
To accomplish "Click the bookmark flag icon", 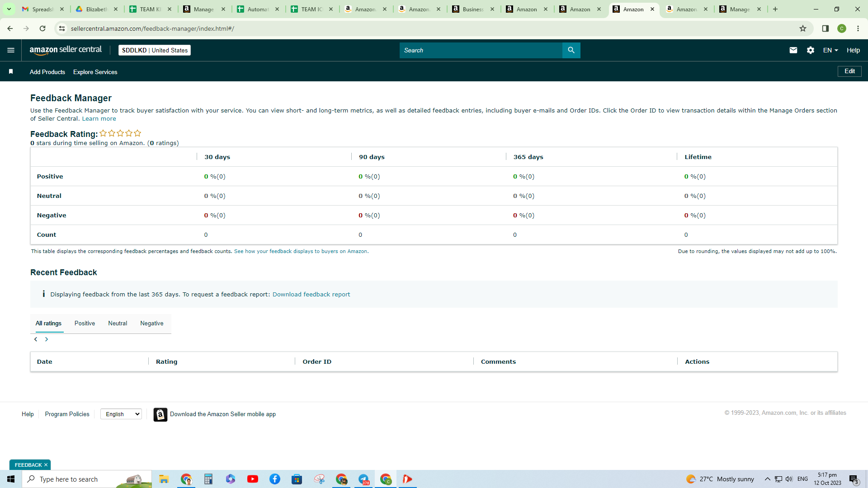I will click(x=11, y=71).
